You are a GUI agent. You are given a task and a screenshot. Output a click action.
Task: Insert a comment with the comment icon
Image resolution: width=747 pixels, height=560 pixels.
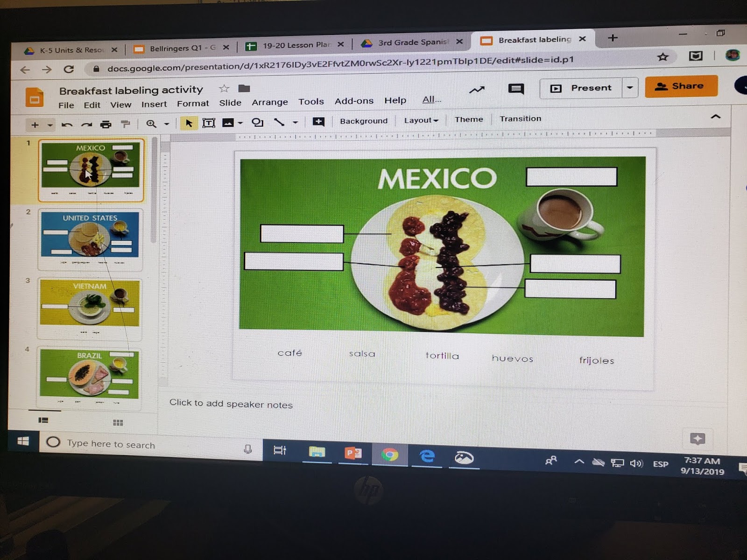point(319,122)
